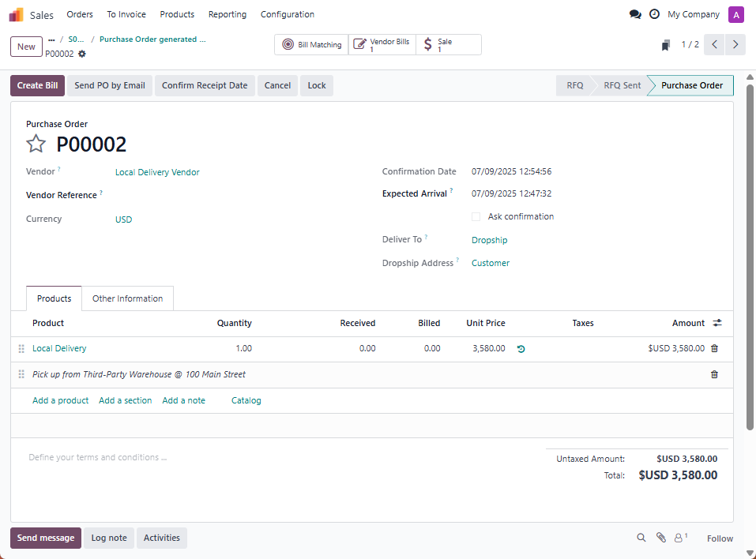The image size is (756, 559).
Task: Go to the next record arrow
Action: coord(735,45)
